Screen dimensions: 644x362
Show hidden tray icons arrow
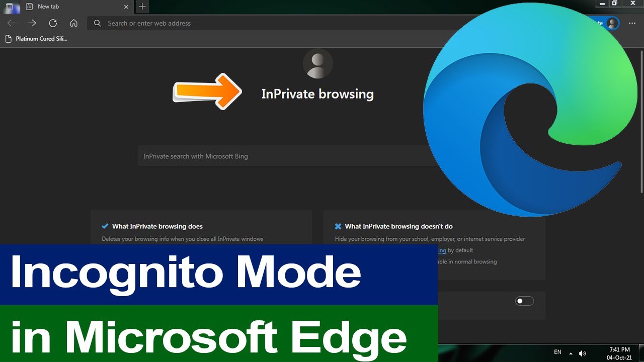pyautogui.click(x=571, y=352)
